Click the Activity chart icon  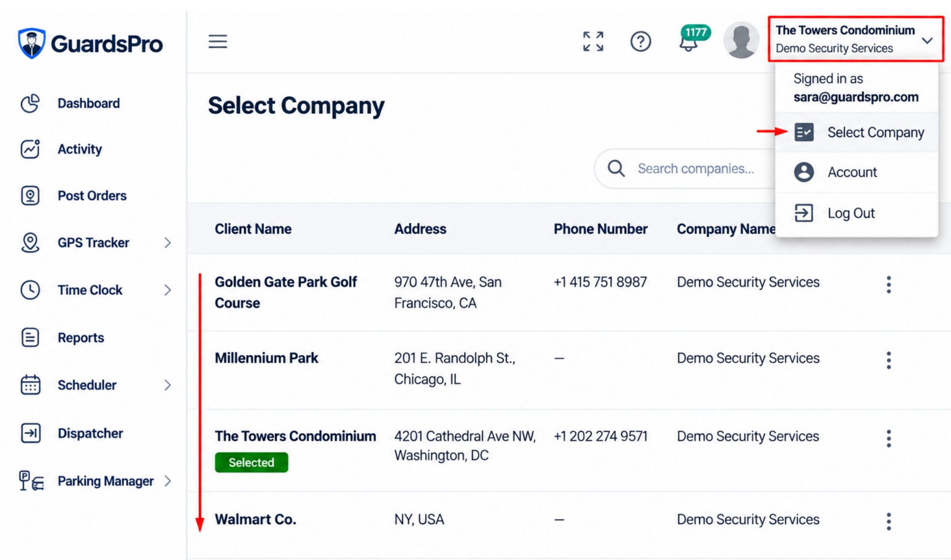tap(30, 149)
